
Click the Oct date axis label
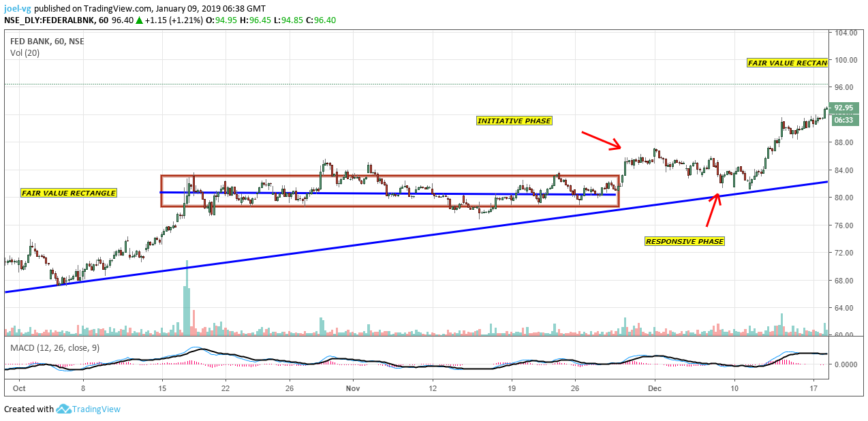19,388
